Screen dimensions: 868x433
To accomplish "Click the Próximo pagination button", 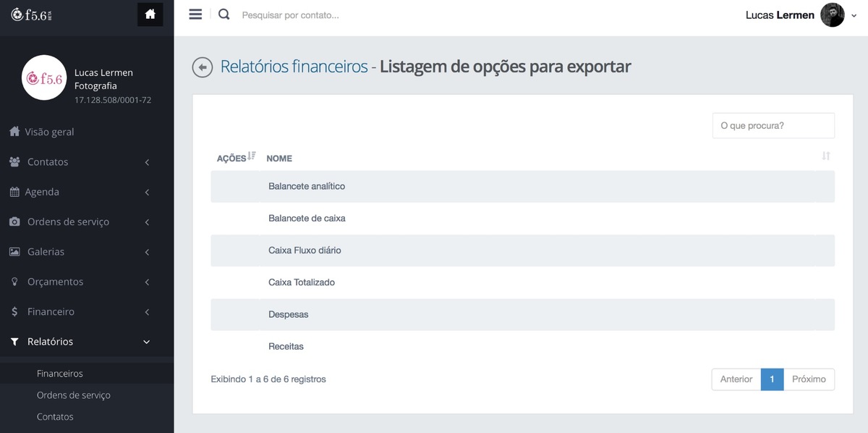I will pyautogui.click(x=809, y=379).
